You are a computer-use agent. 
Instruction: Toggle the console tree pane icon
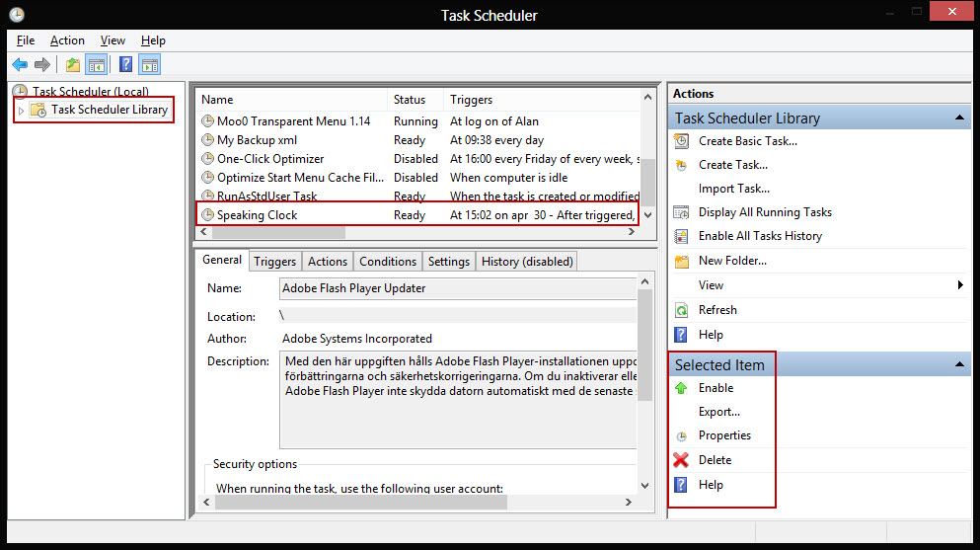click(97, 64)
